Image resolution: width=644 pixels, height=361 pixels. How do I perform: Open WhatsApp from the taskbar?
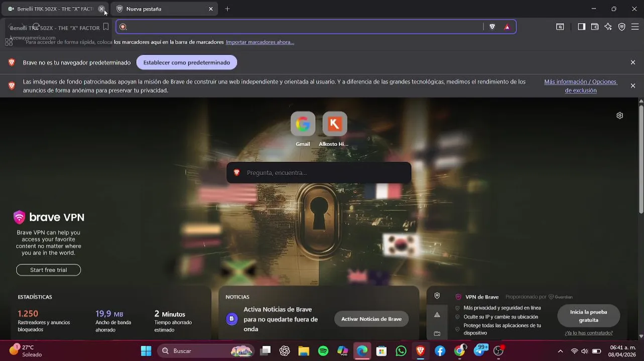[x=401, y=351]
